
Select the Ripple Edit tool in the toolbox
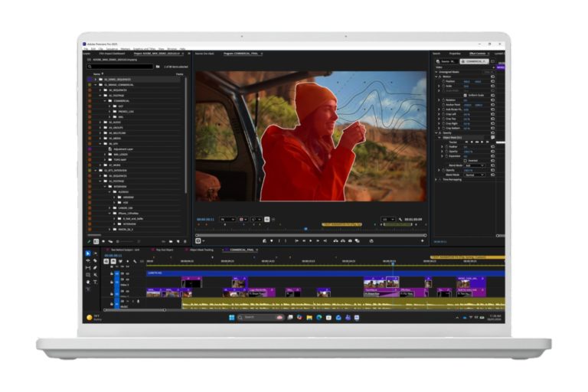click(x=88, y=260)
